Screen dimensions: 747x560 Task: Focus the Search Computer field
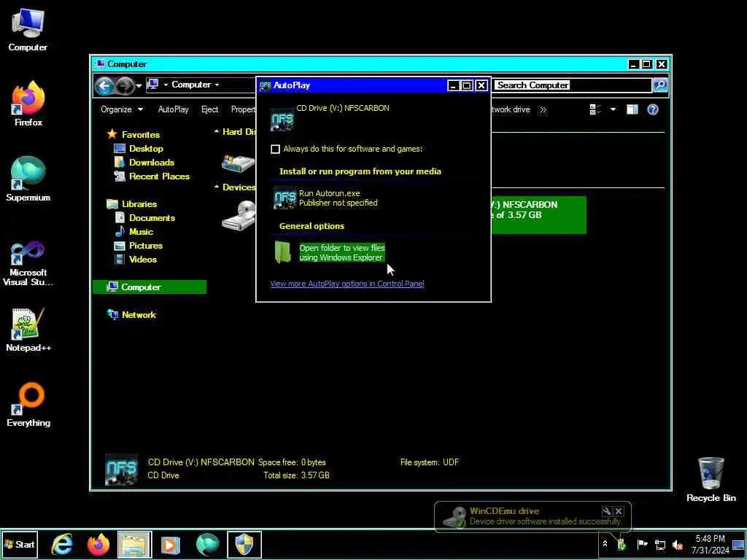(x=572, y=85)
